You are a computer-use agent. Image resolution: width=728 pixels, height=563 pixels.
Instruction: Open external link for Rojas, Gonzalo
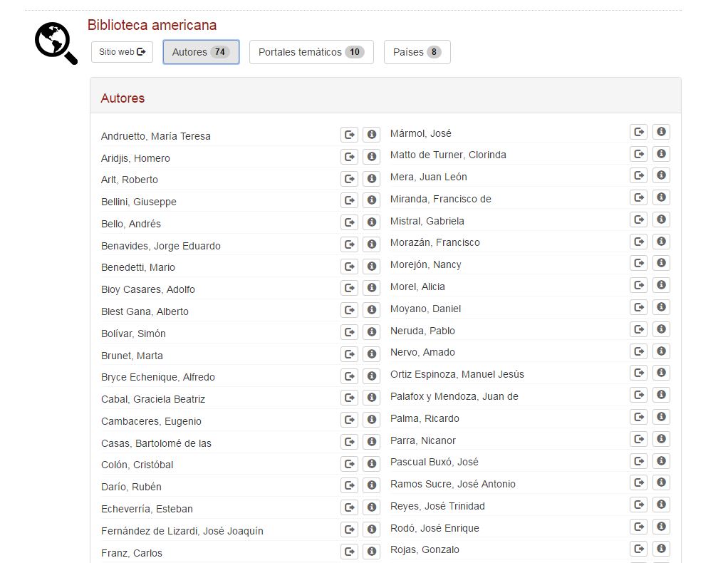[639, 549]
